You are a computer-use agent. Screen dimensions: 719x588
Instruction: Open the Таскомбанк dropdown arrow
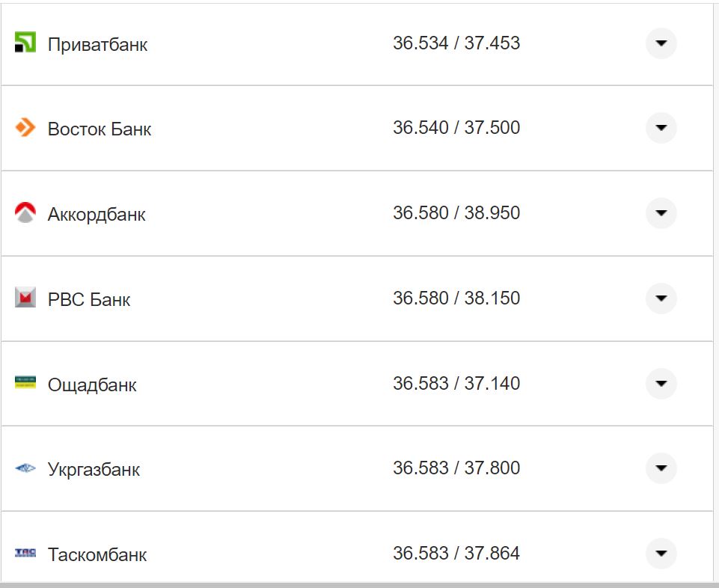(x=661, y=554)
